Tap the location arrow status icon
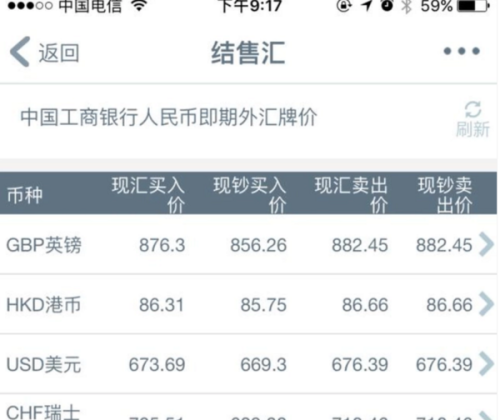Image resolution: width=500 pixels, height=420 pixels. click(x=367, y=5)
